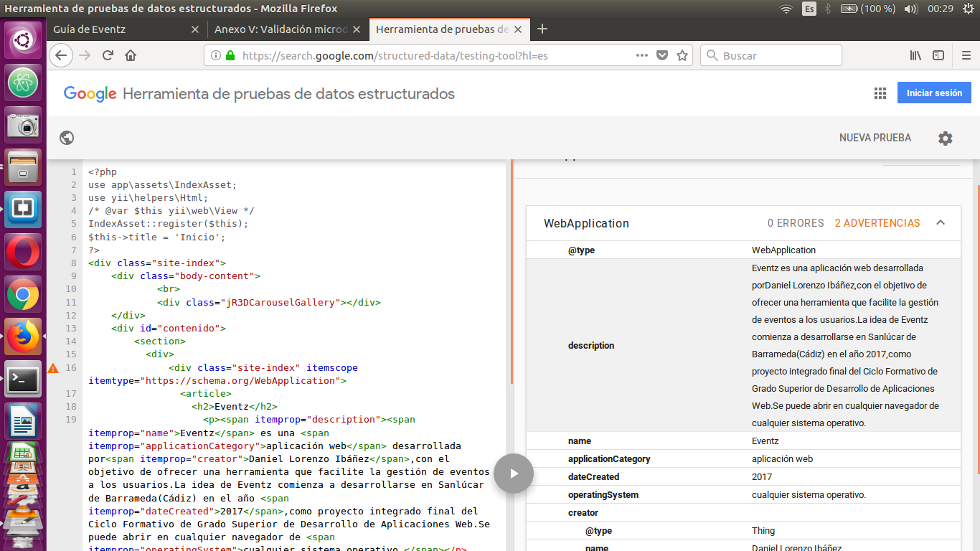The image size is (980, 551).
Task: Go back to the previous page
Action: click(x=60, y=55)
